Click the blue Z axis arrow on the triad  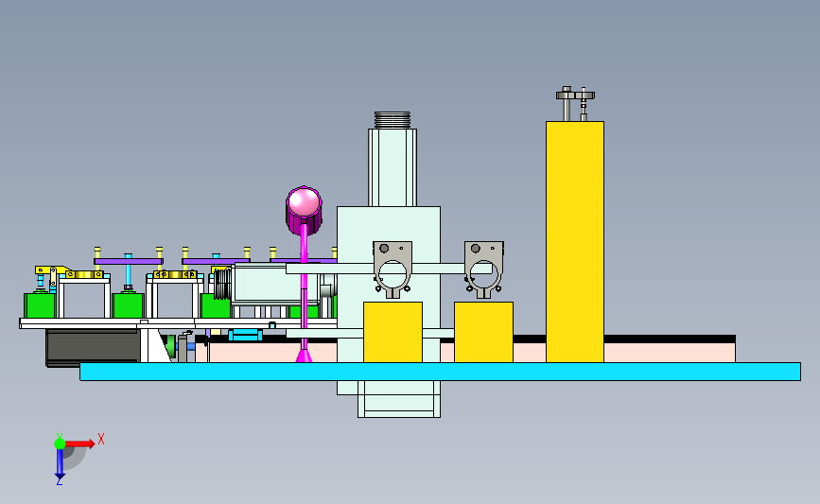(60, 463)
